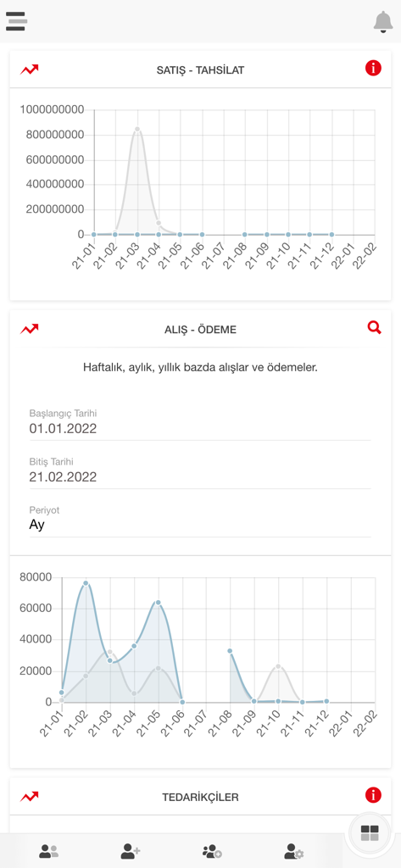Open the floating grid dashboard button
The image size is (401, 868).
click(370, 832)
